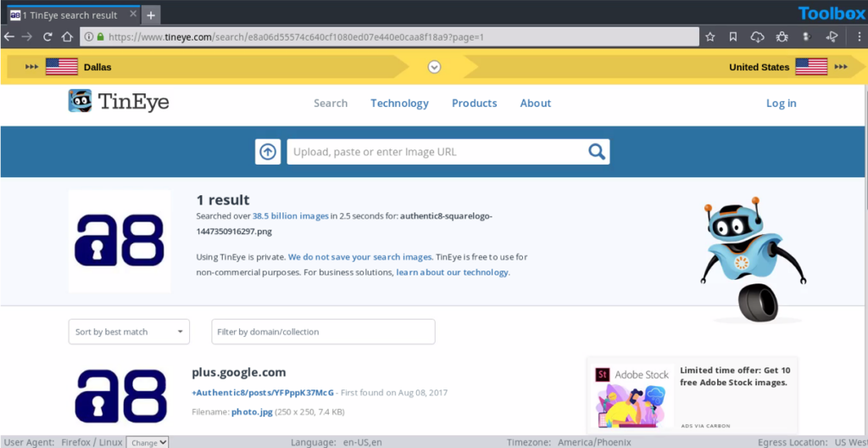868x448 pixels.
Task: Open +Authentic8/posts/YFPppK37McG link
Action: (263, 393)
